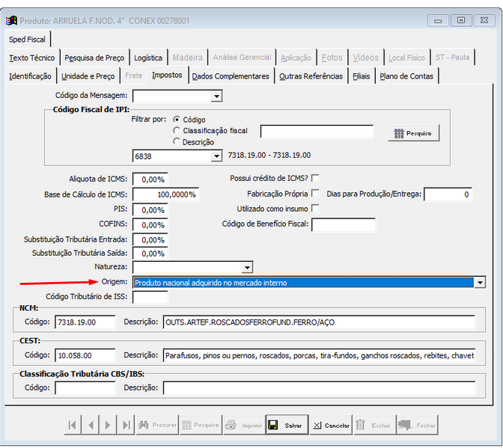This screenshot has height=448, width=503.
Task: Click the COFINS percentage field
Action: [150, 225]
